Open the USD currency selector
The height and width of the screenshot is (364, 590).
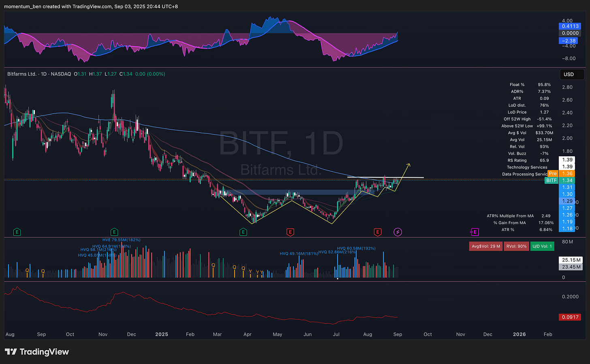pos(572,74)
